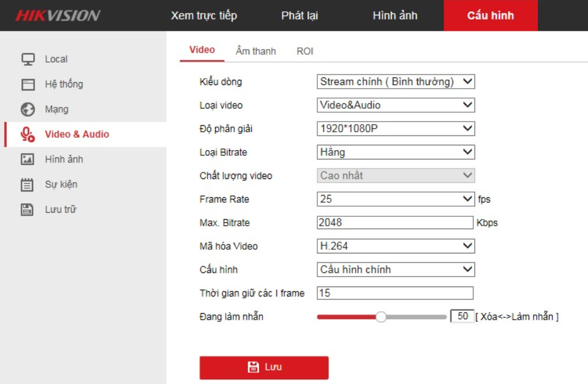Click the "Loại Bitrate" label
The image size is (588, 384).
pos(223,152)
